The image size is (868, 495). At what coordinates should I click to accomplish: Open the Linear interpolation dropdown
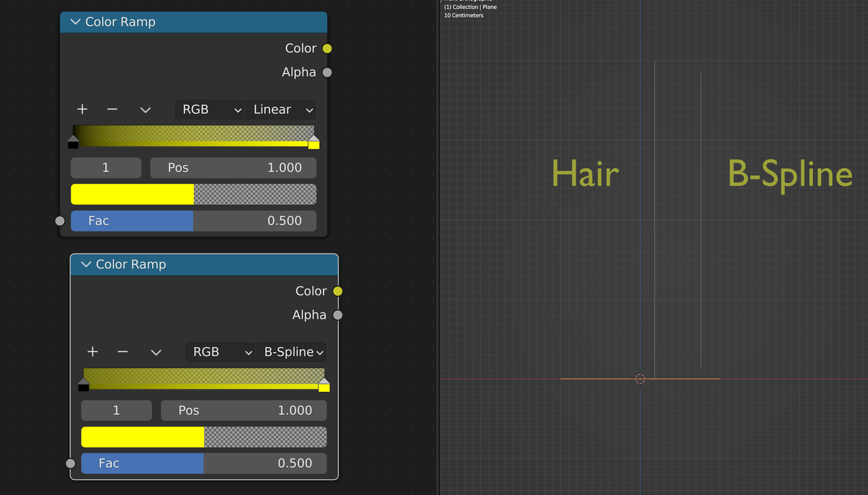click(282, 110)
